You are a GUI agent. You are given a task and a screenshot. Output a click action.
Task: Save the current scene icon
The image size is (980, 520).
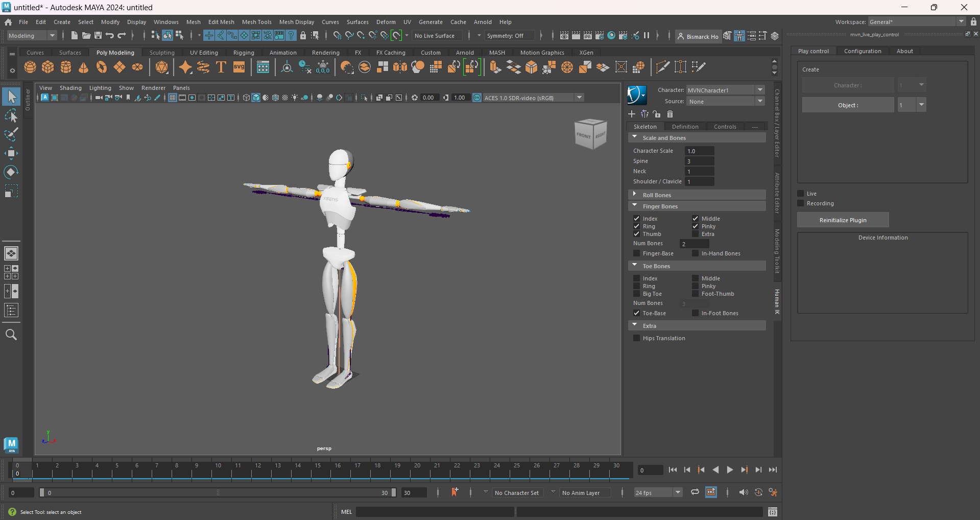coord(98,35)
